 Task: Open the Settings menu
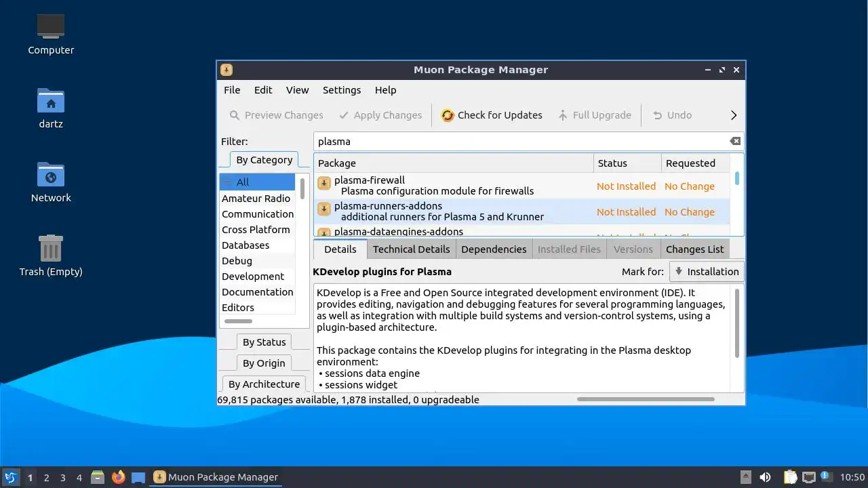click(x=342, y=90)
